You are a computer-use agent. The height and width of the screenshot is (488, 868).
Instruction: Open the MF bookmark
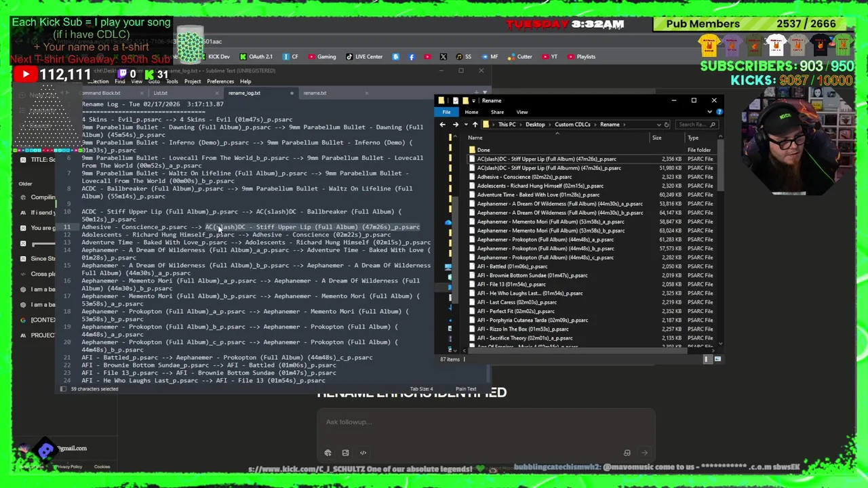tap(490, 57)
